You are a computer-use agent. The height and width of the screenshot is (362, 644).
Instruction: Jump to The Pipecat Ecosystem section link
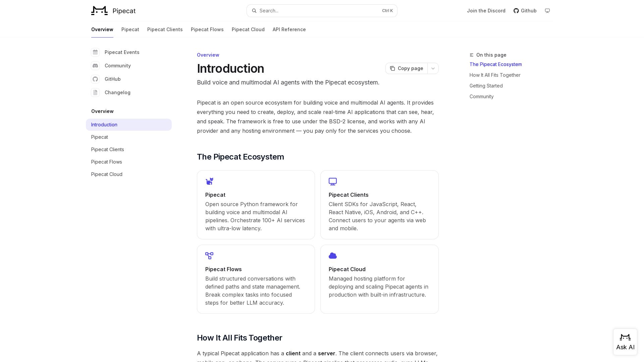[496, 64]
